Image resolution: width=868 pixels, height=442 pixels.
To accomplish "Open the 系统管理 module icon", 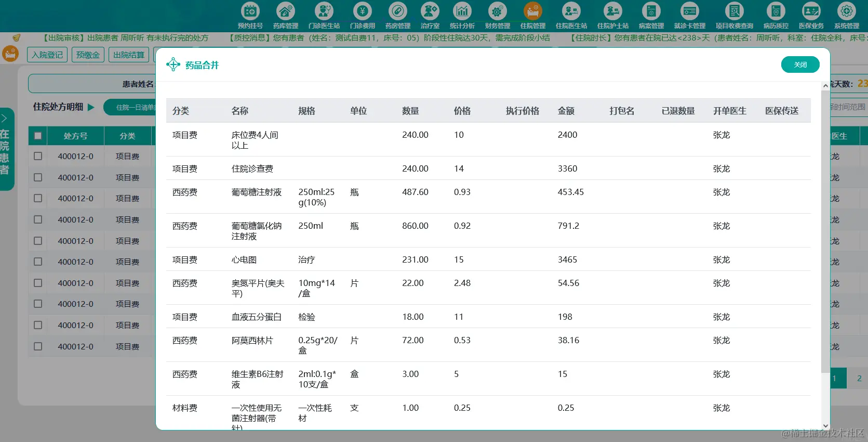I will pyautogui.click(x=847, y=11).
